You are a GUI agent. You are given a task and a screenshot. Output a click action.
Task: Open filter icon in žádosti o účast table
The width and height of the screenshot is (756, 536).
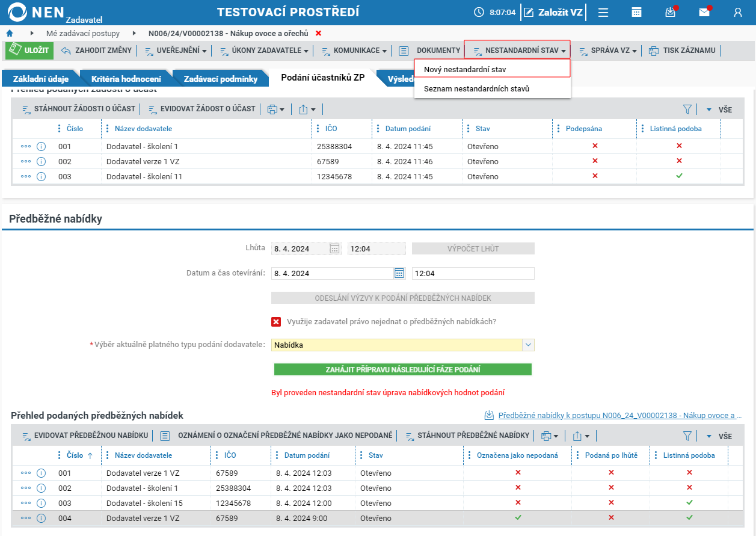coord(687,109)
